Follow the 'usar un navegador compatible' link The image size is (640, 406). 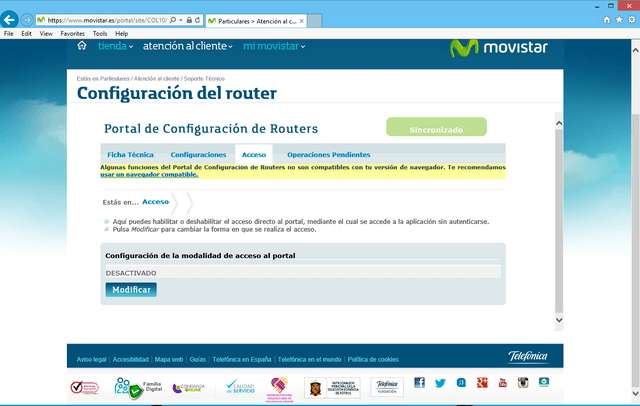tap(149, 175)
